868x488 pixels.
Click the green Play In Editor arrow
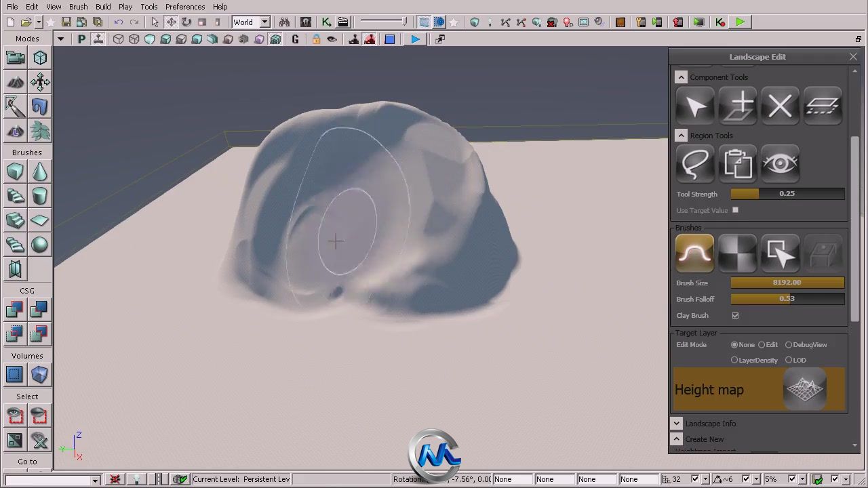(x=740, y=22)
